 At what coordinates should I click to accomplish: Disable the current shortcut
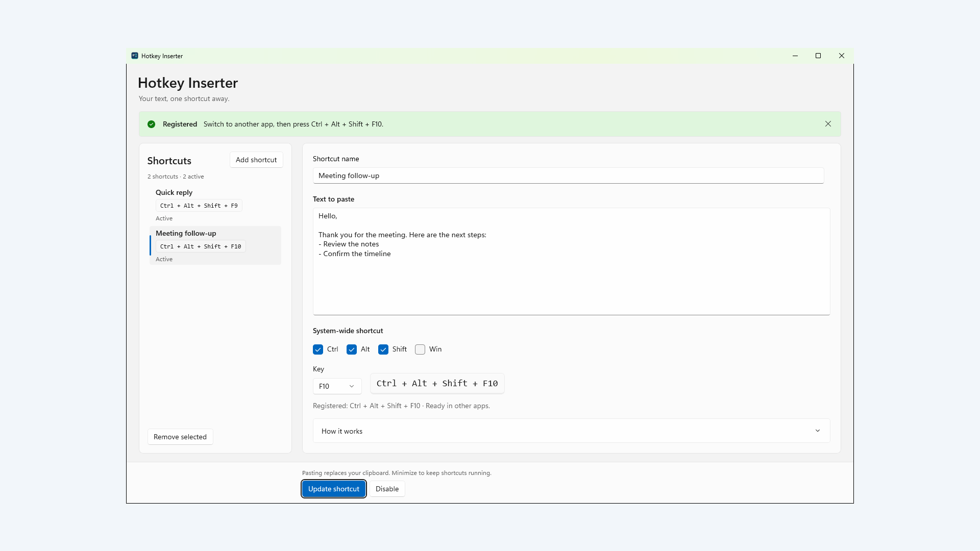point(387,489)
